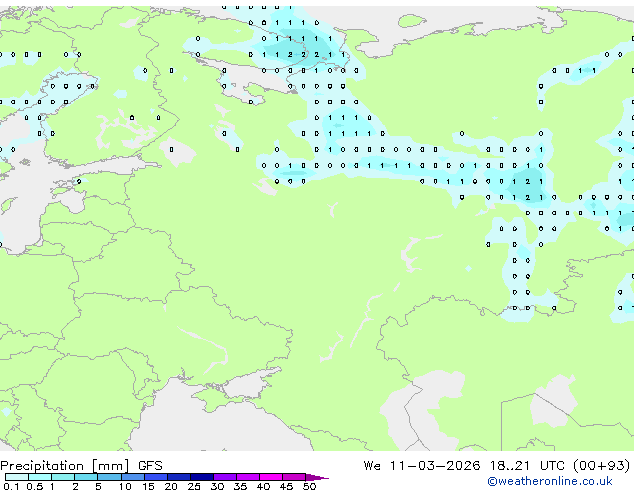Select the 2–5 mm legend color swatch
Screen dimensions: 634x490
pyautogui.click(x=86, y=477)
